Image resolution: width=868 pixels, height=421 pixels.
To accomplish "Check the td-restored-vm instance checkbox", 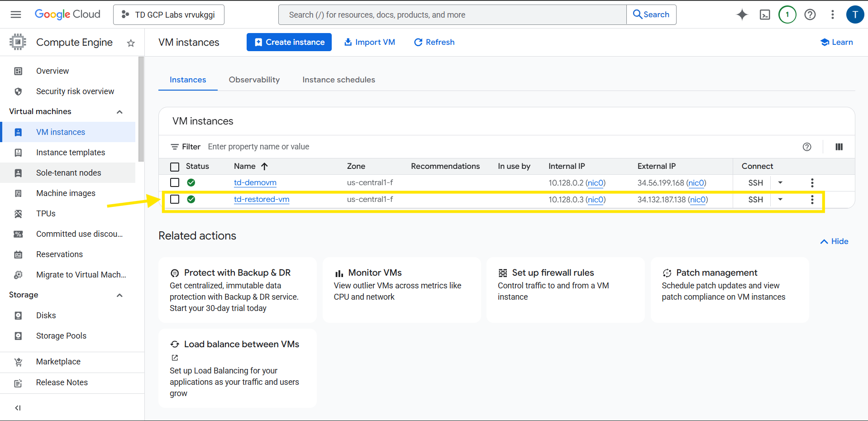I will 175,200.
